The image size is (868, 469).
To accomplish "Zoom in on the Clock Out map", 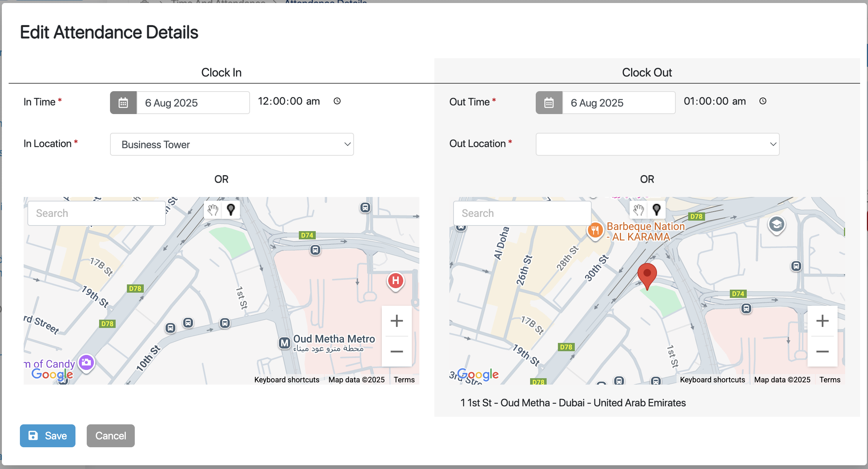I will click(x=822, y=321).
